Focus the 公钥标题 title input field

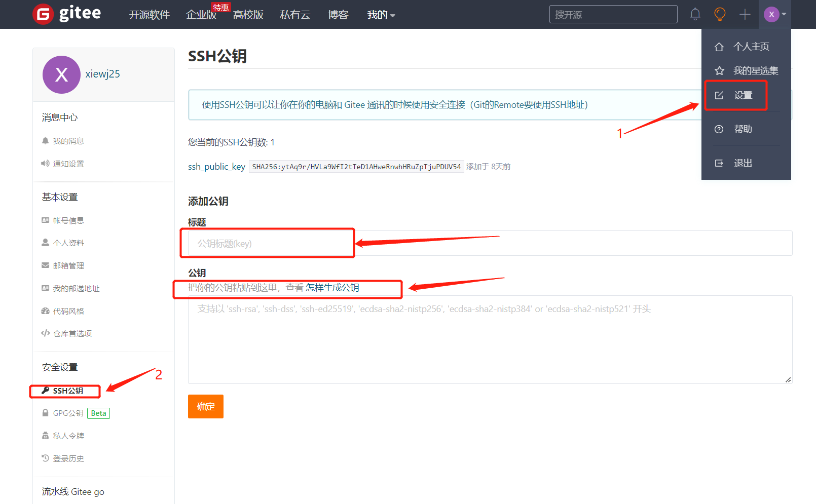(490, 243)
